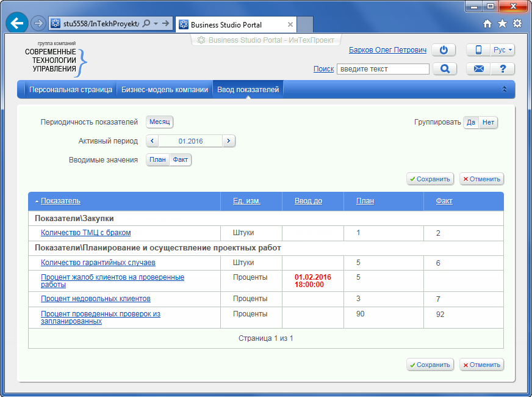Screen dimensions: 532x397
Task: Click the power logout icon button
Action: click(x=444, y=50)
